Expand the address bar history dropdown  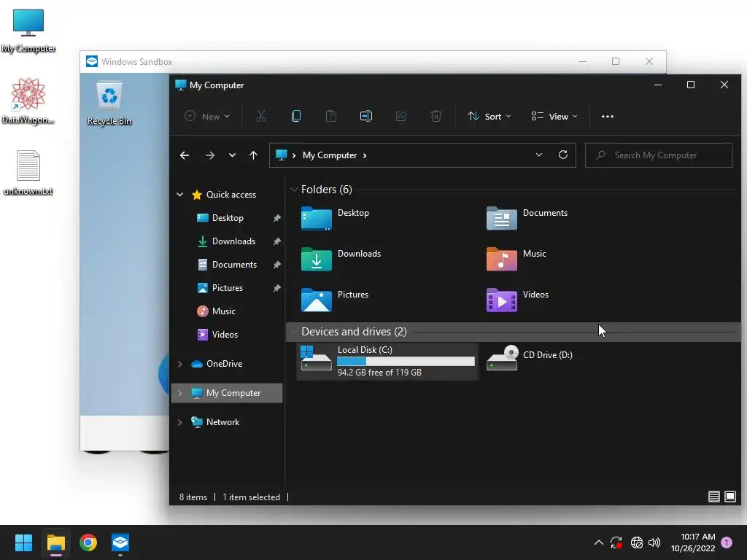coord(539,155)
